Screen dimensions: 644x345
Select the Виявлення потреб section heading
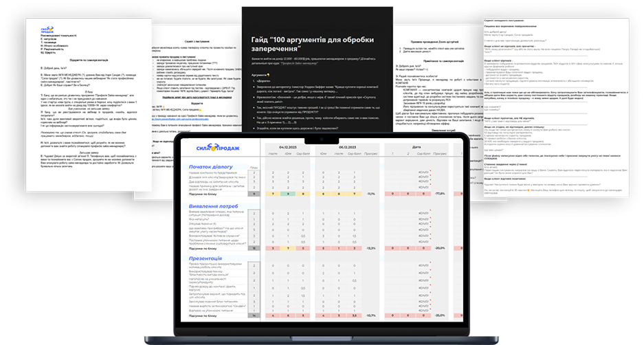pyautogui.click(x=213, y=206)
